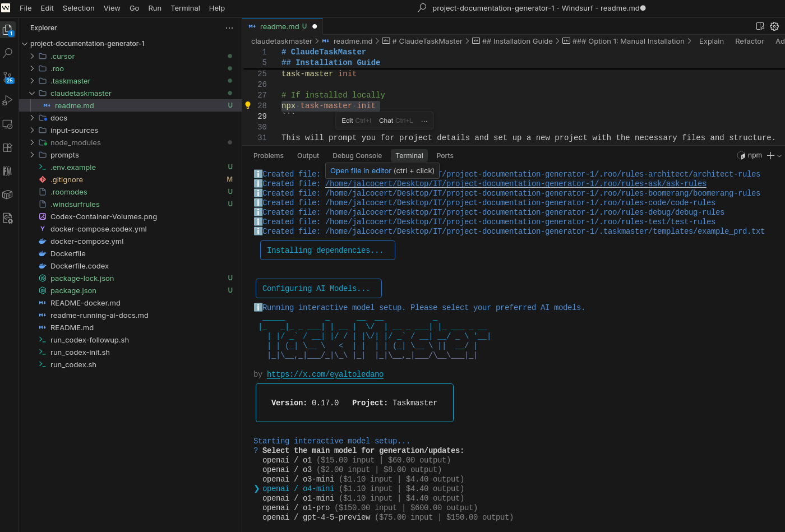Image resolution: width=785 pixels, height=532 pixels.
Task: Click the Explain breadcrumb action
Action: click(x=712, y=41)
